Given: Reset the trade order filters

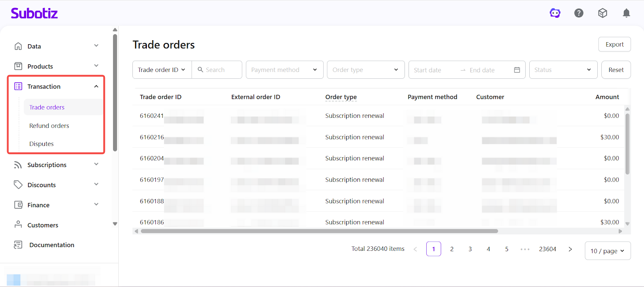Looking at the screenshot, I should (616, 70).
